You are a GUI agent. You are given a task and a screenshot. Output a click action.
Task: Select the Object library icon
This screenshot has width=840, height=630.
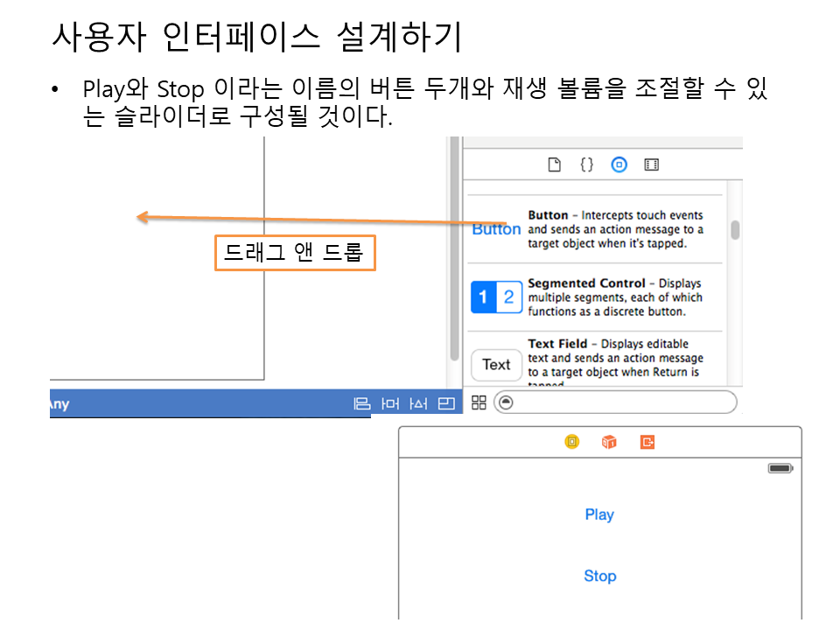pyautogui.click(x=619, y=164)
